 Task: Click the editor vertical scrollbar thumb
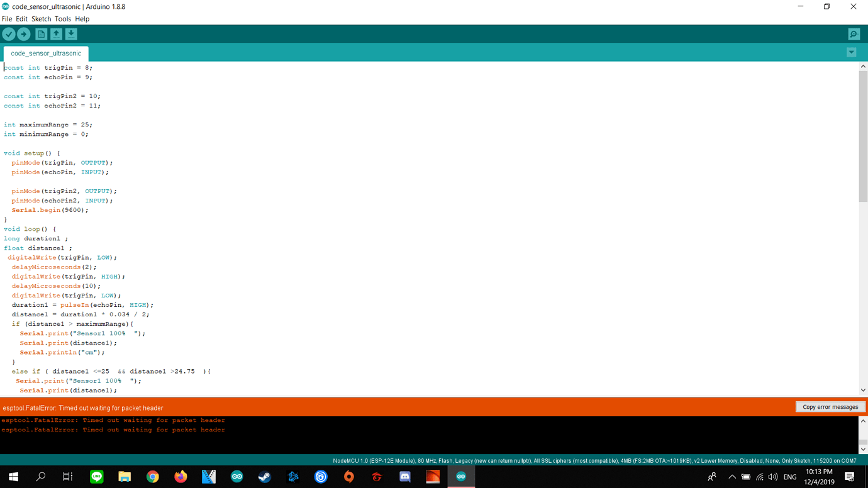coord(863,136)
